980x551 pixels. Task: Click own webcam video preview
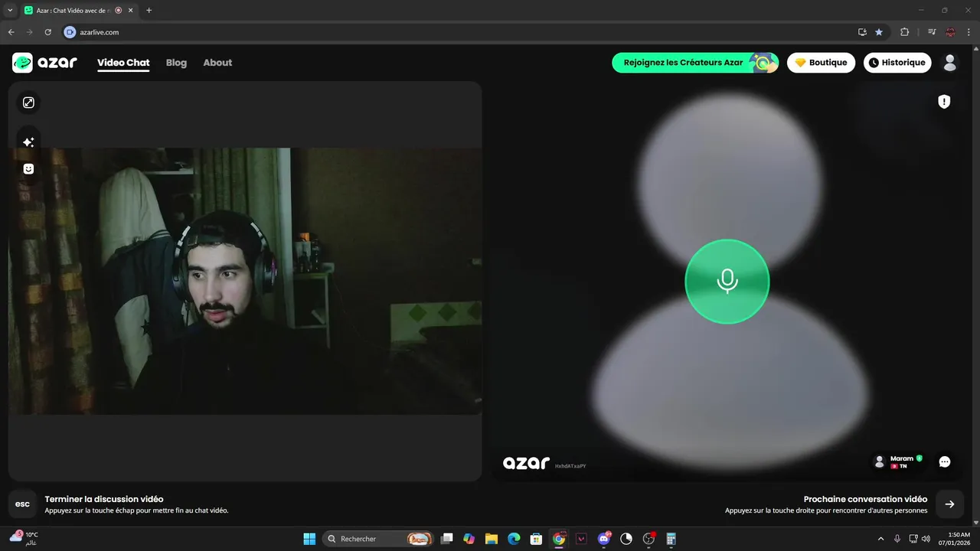pyautogui.click(x=245, y=282)
